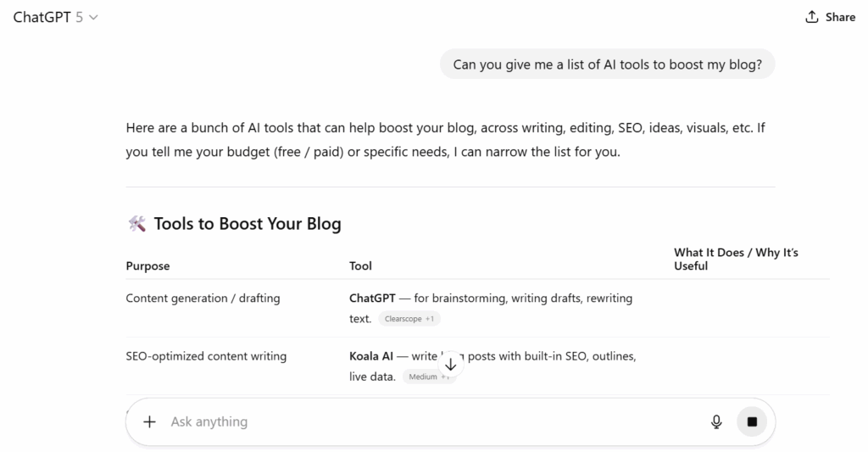Click the Tool column header
This screenshot has width=868, height=452.
[x=360, y=265]
